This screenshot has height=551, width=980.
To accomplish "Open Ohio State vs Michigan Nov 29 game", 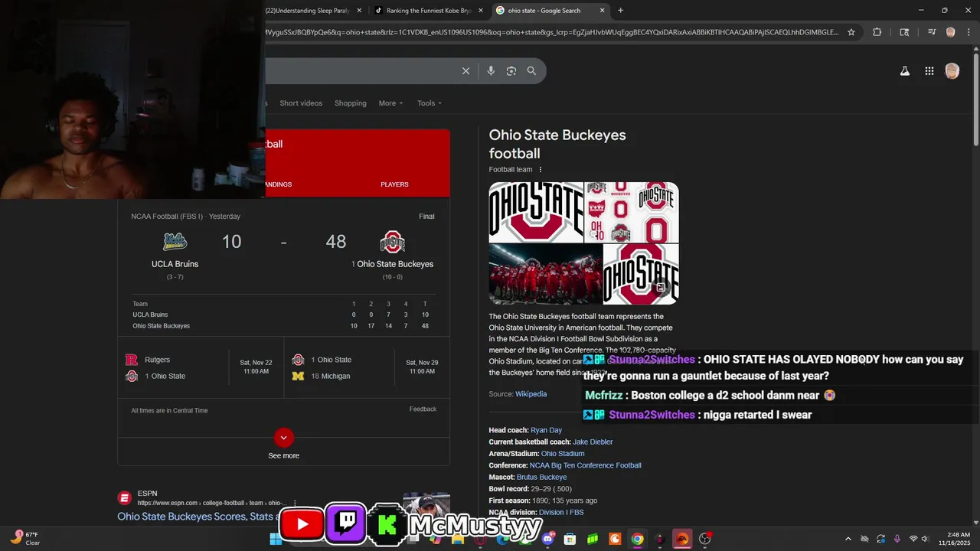I will (x=366, y=367).
